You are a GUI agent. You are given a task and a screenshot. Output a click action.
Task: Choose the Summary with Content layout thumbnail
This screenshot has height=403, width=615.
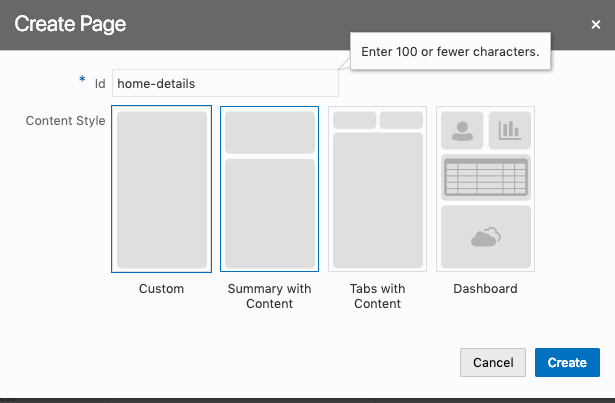tap(269, 189)
